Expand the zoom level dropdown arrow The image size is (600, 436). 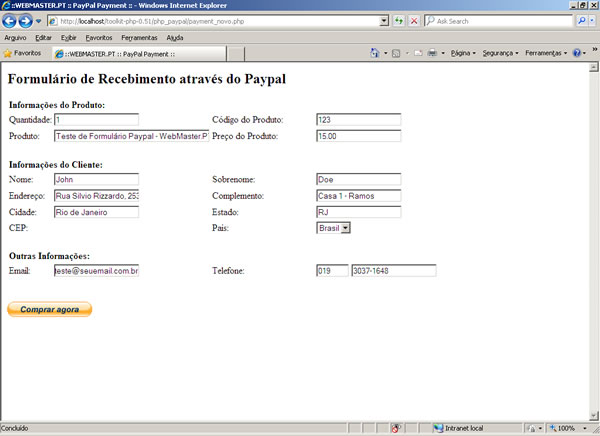point(585,428)
